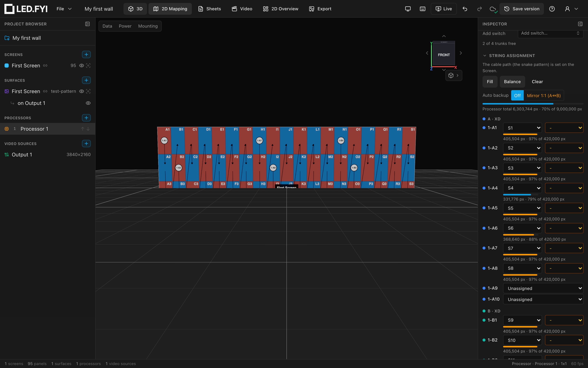Viewport: 588px width, 368px height.
Task: Switch to the Video tab
Action: point(242,9)
